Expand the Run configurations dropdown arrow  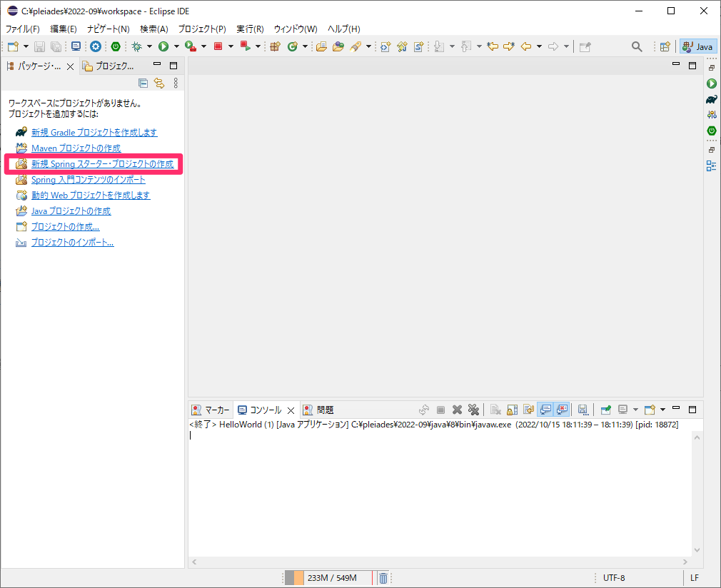coord(176,46)
